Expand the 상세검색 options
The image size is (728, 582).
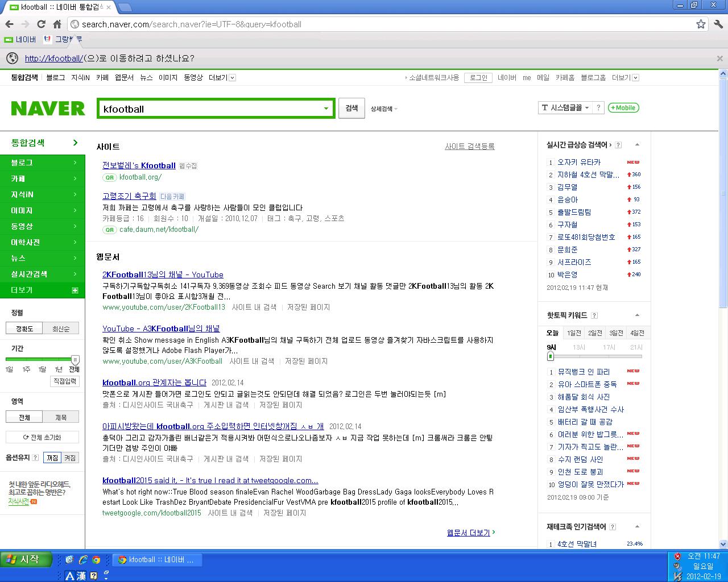tap(384, 109)
